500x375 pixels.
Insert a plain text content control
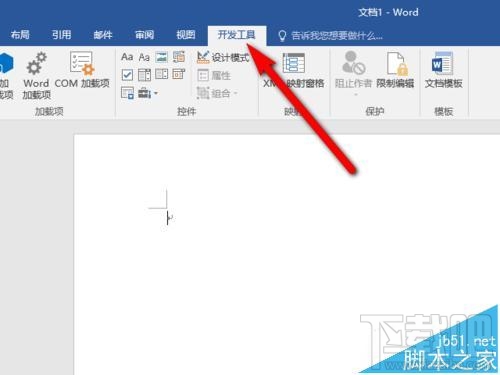144,57
